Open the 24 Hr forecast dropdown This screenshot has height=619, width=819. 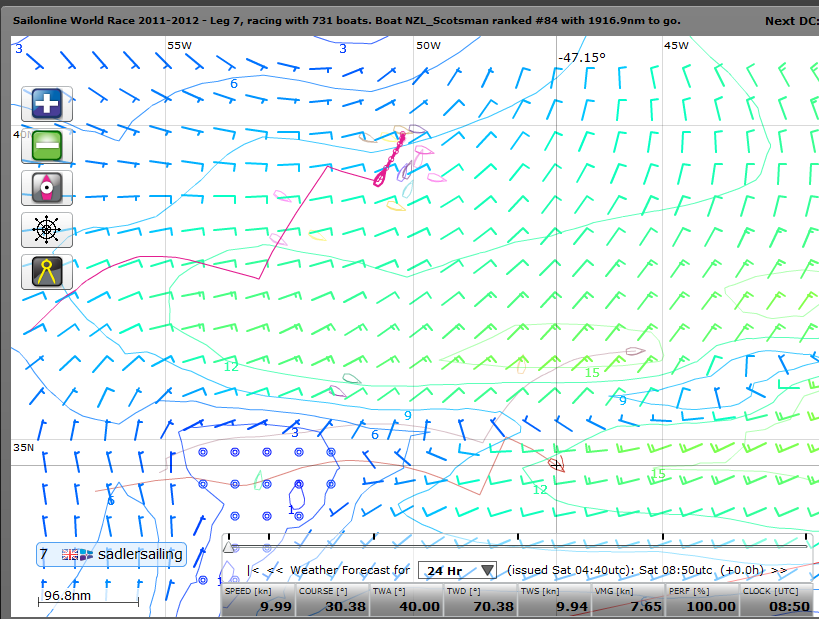click(x=457, y=570)
